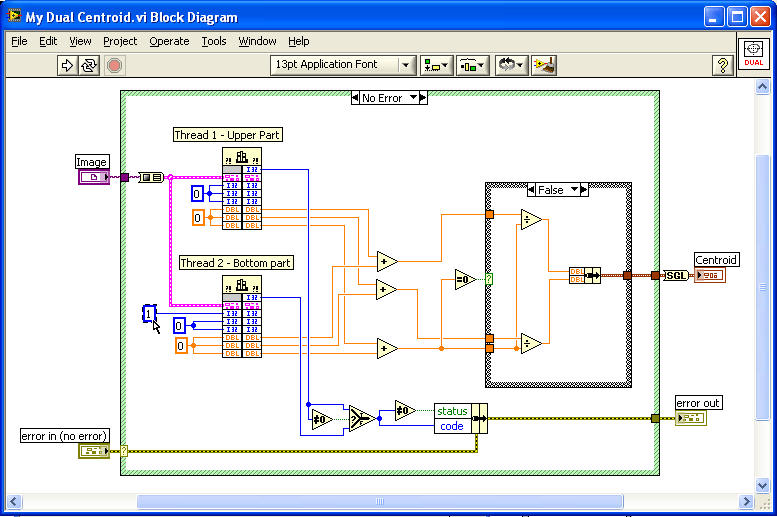Select the error in (no error) label
Screen dimensions: 777x517
tap(65, 436)
